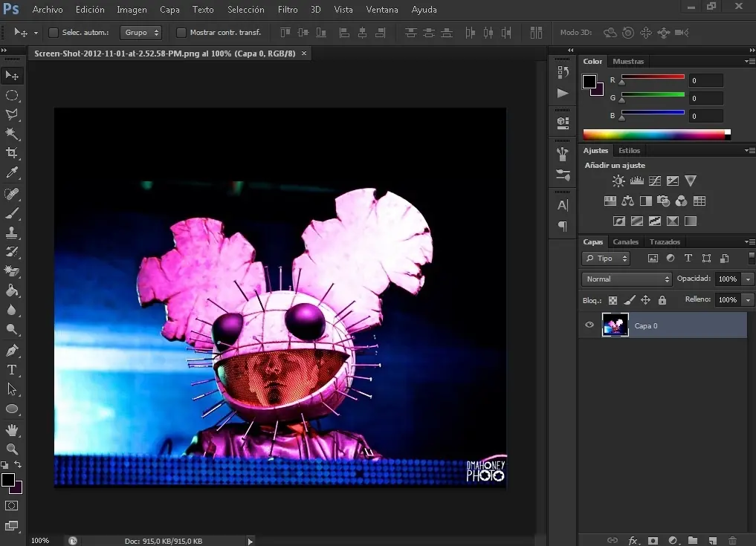This screenshot has height=546, width=756.
Task: Add a Color Balance adjustment
Action: 627,201
